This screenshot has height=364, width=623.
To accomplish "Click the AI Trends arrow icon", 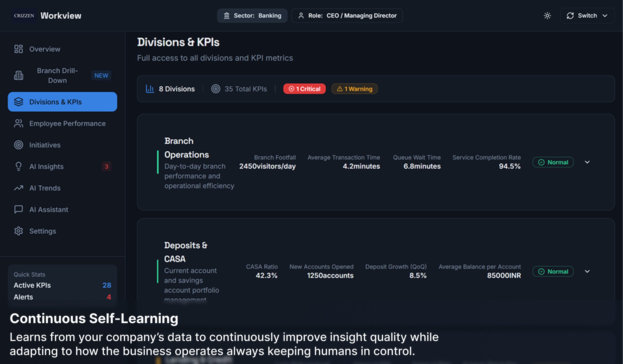I will point(18,188).
